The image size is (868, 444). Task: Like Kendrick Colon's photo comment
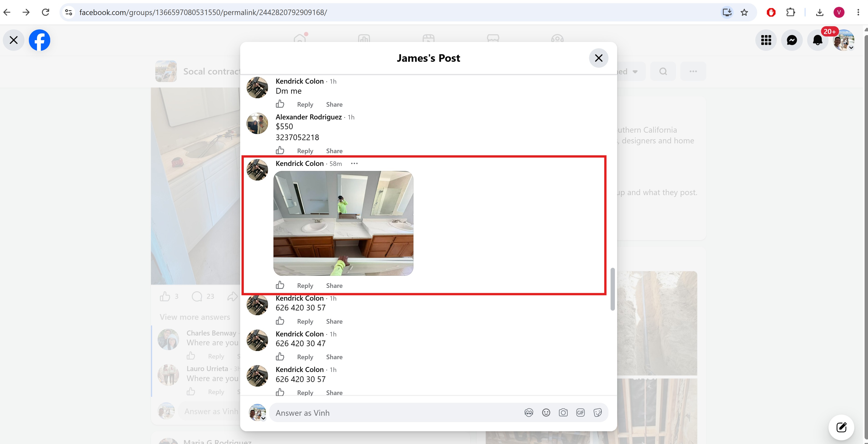click(x=280, y=285)
